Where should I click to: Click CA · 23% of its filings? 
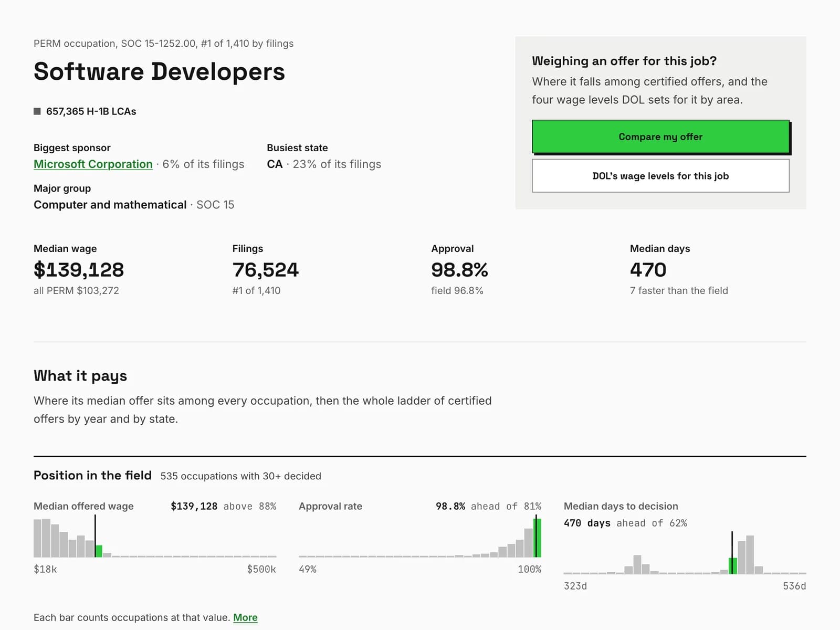pyautogui.click(x=324, y=164)
